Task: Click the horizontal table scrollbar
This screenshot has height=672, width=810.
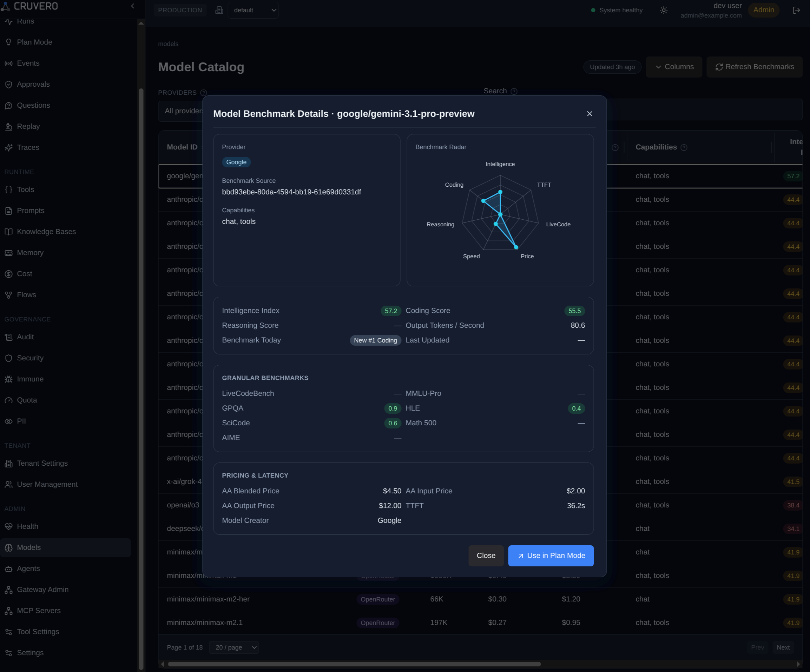Action: pos(354,664)
